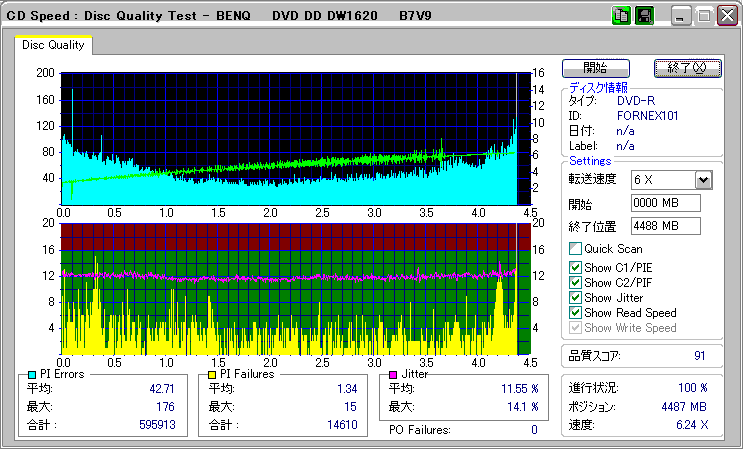Click the 6 X speed combo box
Screen dimensions: 743x449
tap(662, 180)
